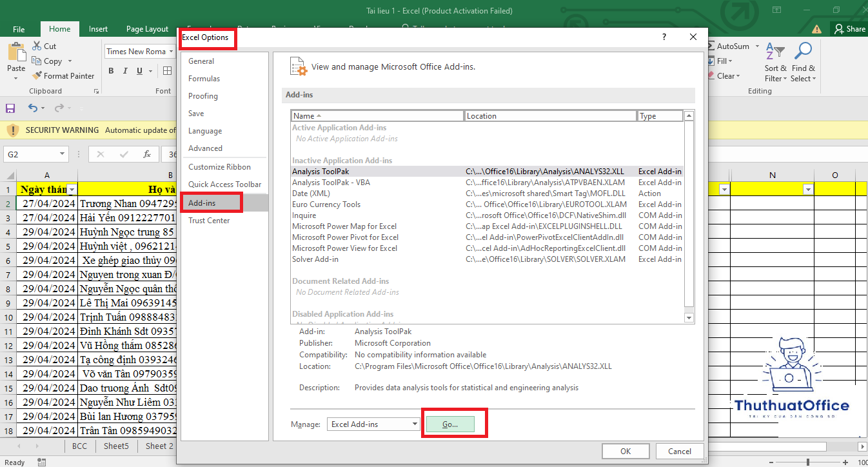The width and height of the screenshot is (868, 467).
Task: Sort add-ins by Type column header
Action: pyautogui.click(x=660, y=116)
